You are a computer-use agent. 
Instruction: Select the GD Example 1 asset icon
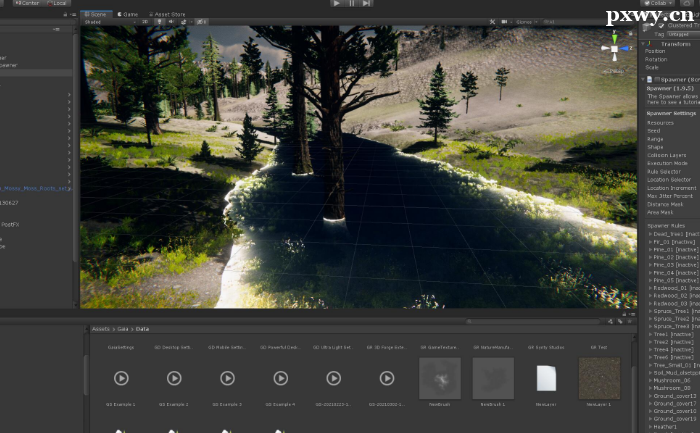pos(121,379)
